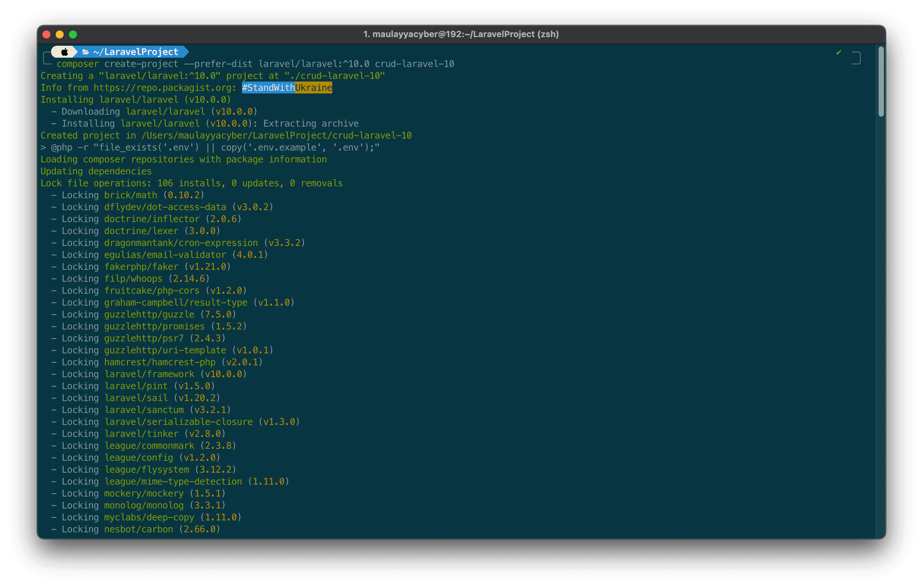Click the green checkmark status indicator
Viewport: 923px width, 588px height.
coord(838,52)
